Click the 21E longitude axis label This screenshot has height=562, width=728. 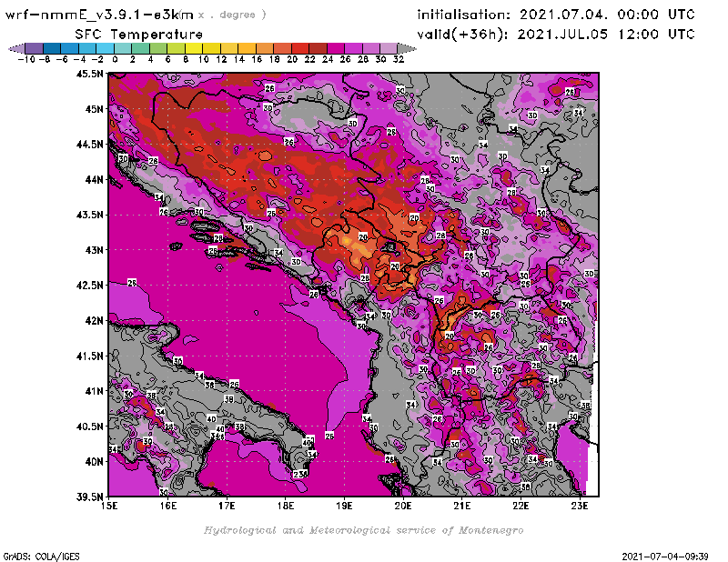[462, 506]
